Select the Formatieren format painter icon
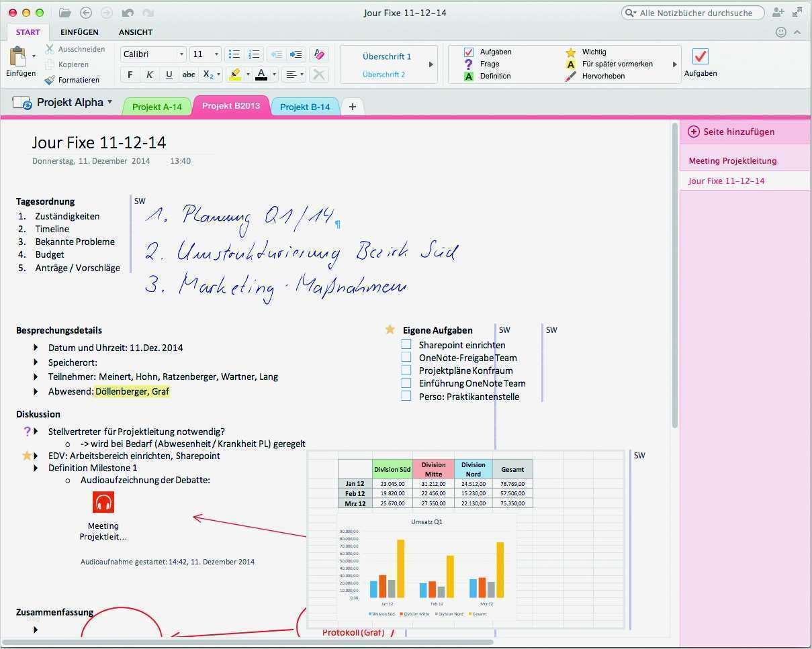This screenshot has width=812, height=649. coord(50,80)
